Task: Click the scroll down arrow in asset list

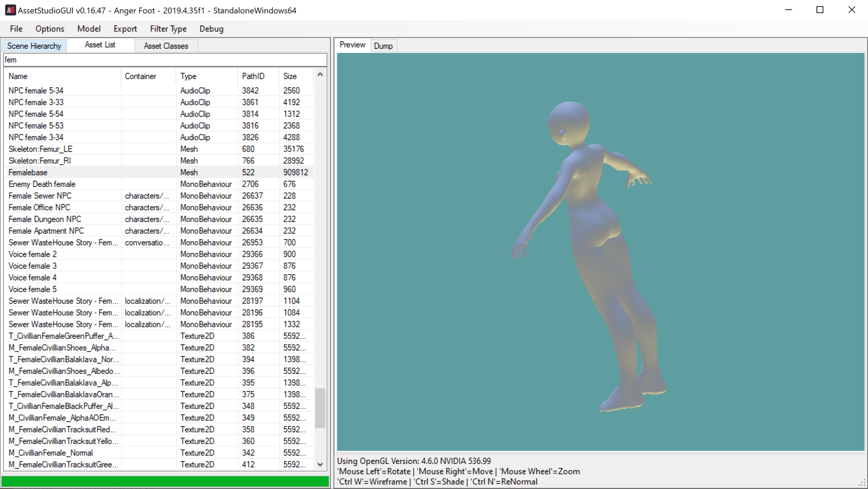Action: pyautogui.click(x=320, y=465)
